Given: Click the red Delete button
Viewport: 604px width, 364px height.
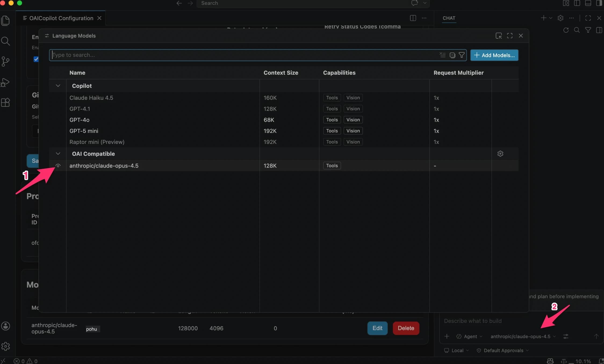Looking at the screenshot, I should 406,328.
